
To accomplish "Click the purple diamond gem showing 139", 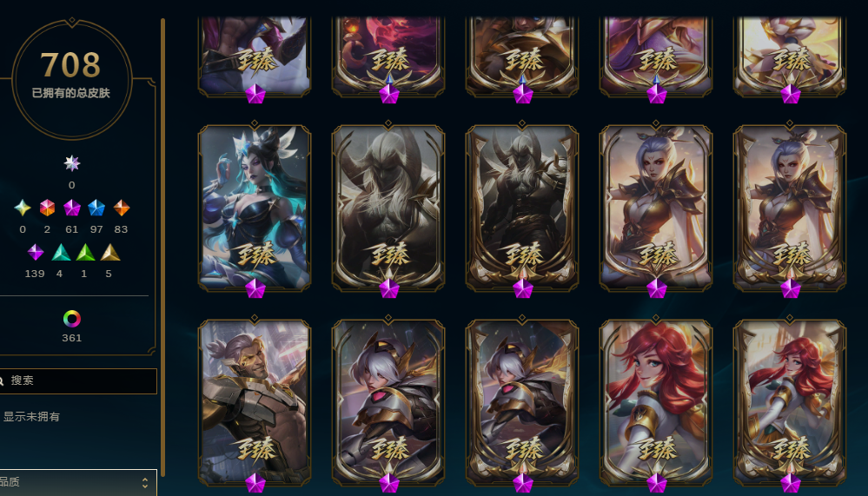I will click(x=36, y=252).
